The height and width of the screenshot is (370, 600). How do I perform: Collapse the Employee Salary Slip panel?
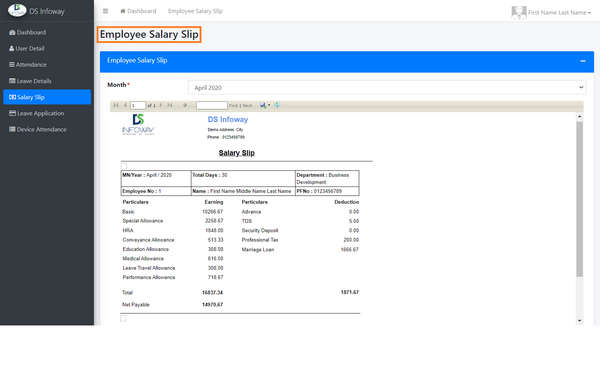[x=583, y=61]
